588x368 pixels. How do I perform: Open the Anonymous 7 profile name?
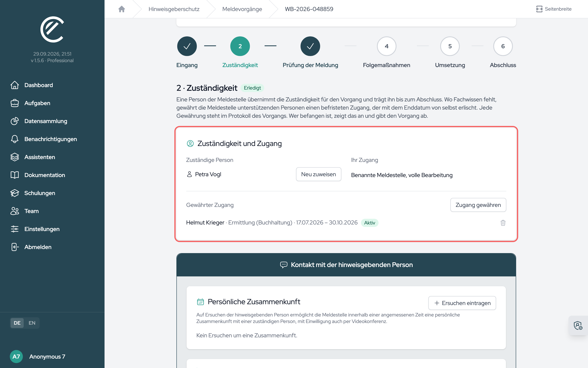tap(47, 357)
